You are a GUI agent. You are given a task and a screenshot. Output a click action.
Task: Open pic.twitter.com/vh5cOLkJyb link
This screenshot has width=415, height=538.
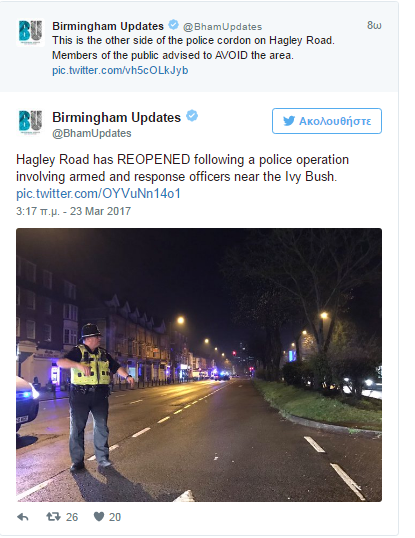coord(120,70)
